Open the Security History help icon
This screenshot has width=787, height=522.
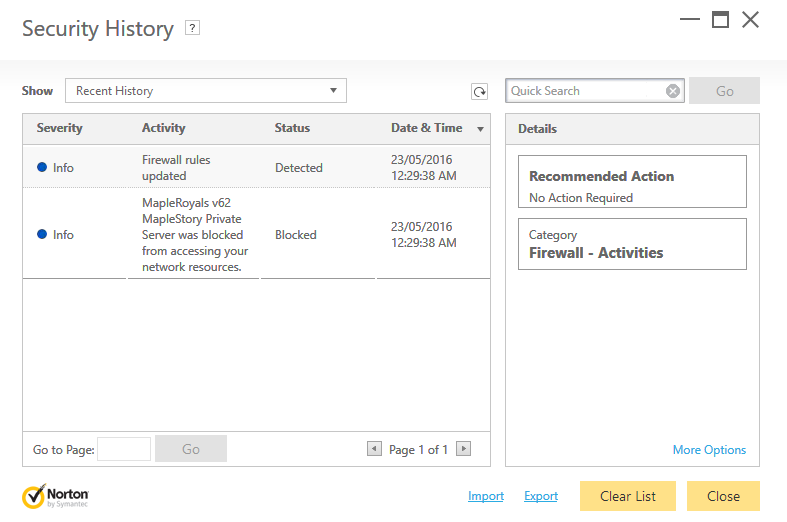[x=192, y=28]
